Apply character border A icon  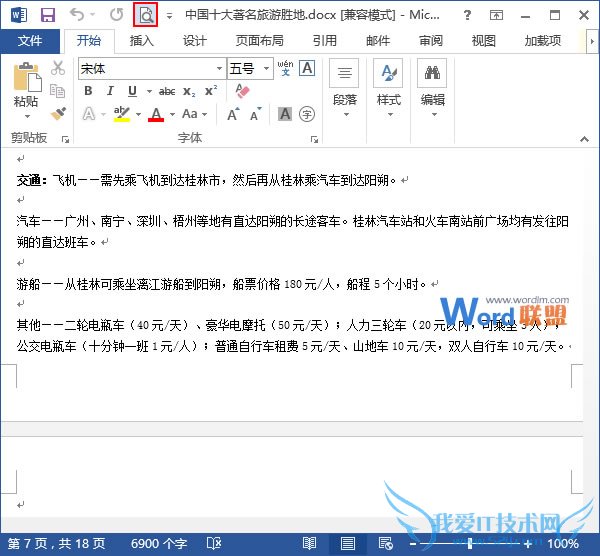coord(307,68)
